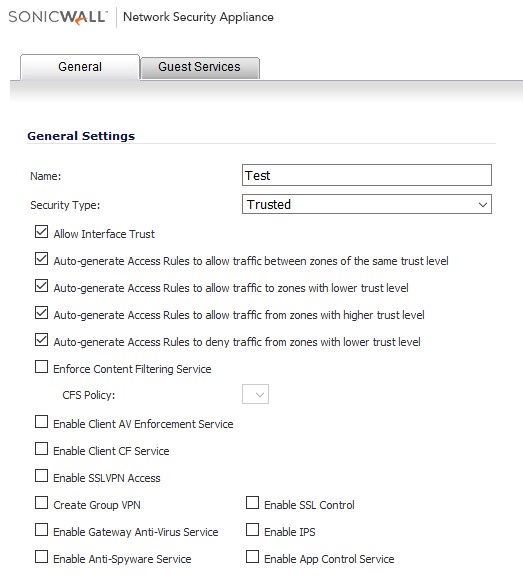This screenshot has height=587, width=523.
Task: Uncheck allow traffic from higher trust zones
Action: [41, 313]
